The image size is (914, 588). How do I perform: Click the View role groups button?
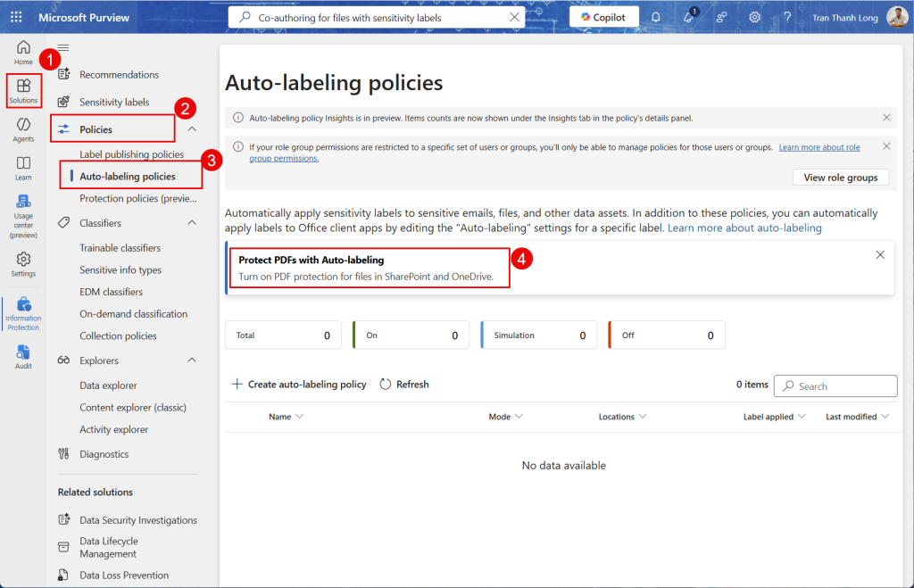840,178
